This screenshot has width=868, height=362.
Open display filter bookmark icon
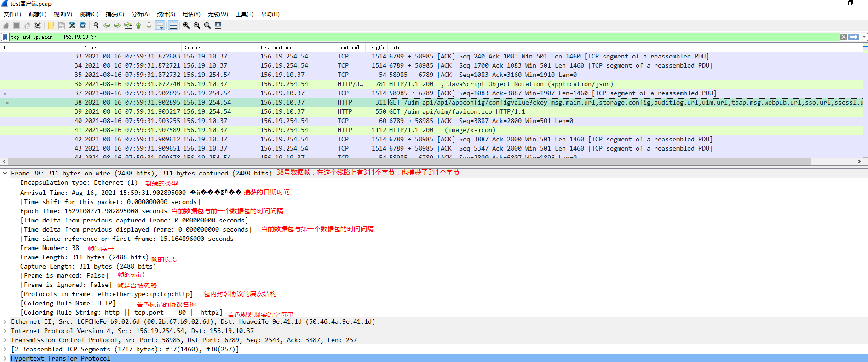[x=5, y=37]
